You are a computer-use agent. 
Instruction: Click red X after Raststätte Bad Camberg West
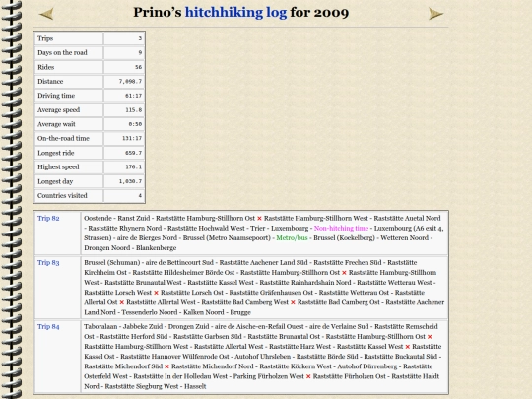(293, 302)
